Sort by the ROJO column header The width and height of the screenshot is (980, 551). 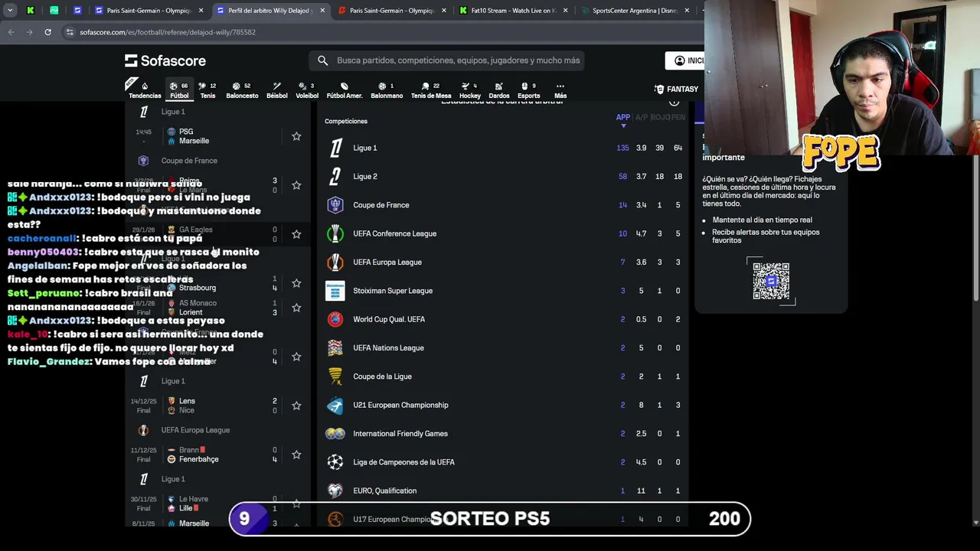click(659, 118)
